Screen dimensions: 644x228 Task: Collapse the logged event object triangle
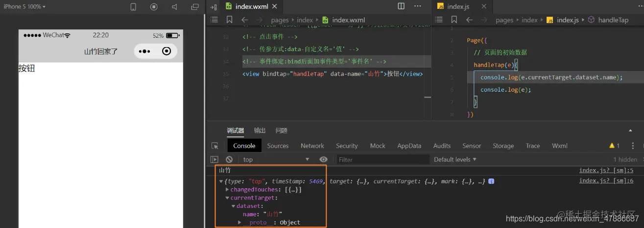point(221,181)
